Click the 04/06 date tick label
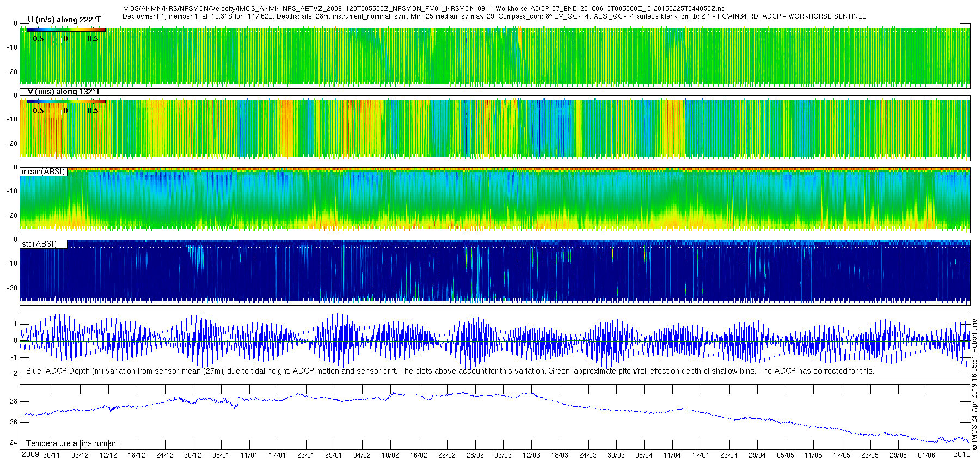 point(926,455)
